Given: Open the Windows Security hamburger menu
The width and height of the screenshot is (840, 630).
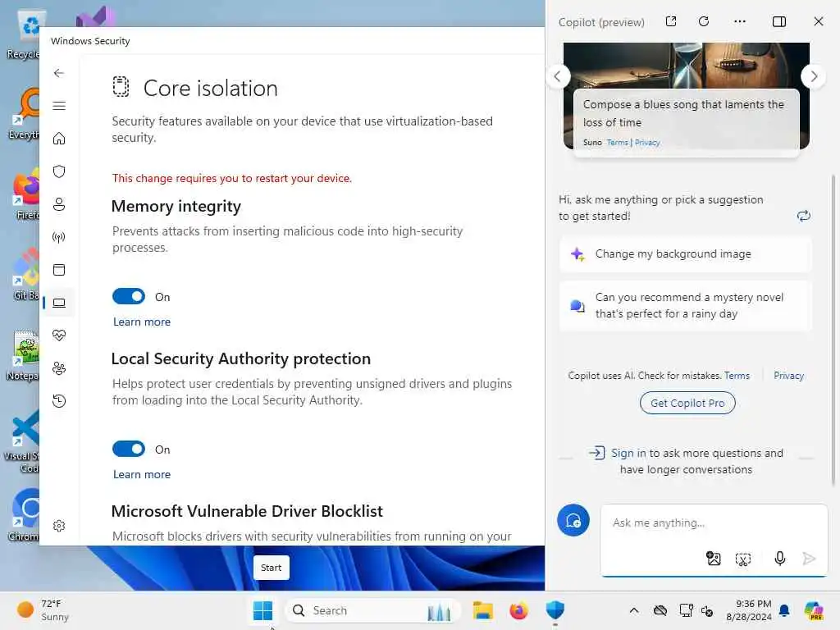Looking at the screenshot, I should 59,106.
